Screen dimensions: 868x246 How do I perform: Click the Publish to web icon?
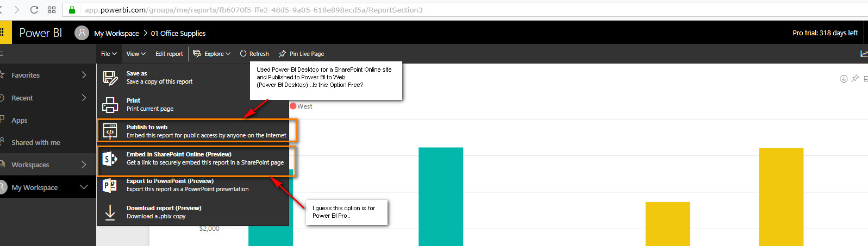(x=110, y=131)
